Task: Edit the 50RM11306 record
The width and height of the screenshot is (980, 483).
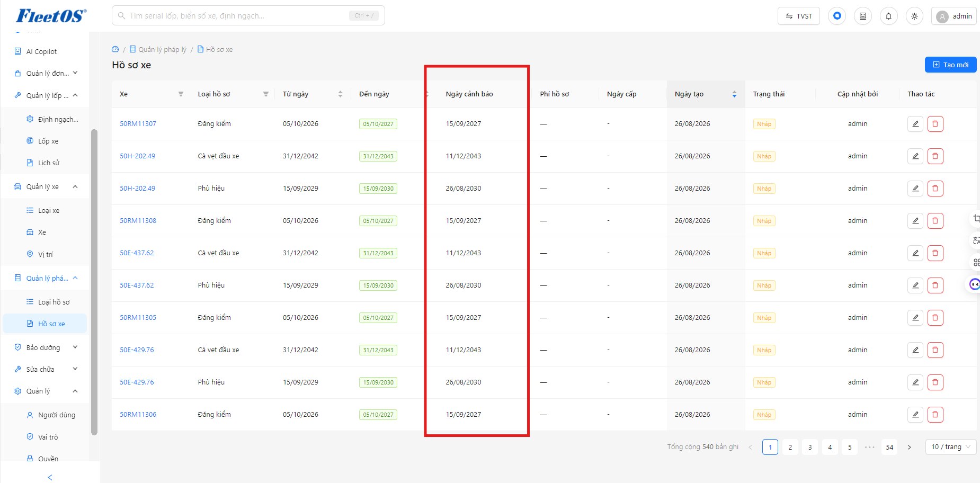Action: (915, 415)
